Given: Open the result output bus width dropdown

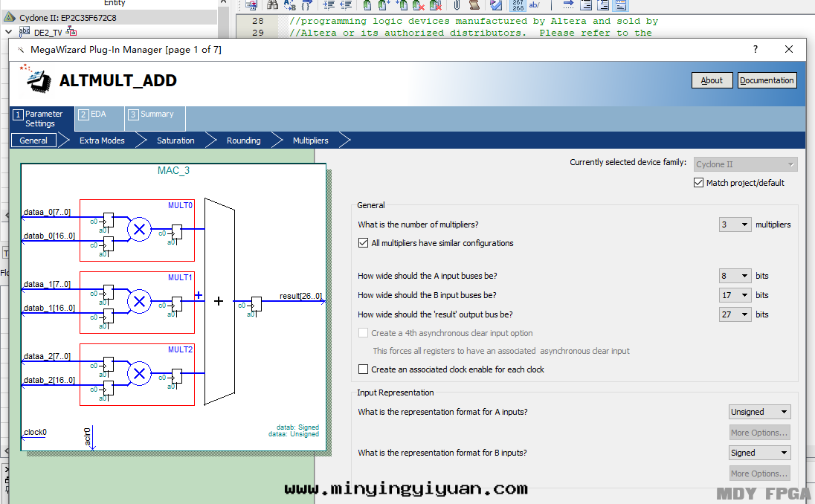Looking at the screenshot, I should click(735, 314).
